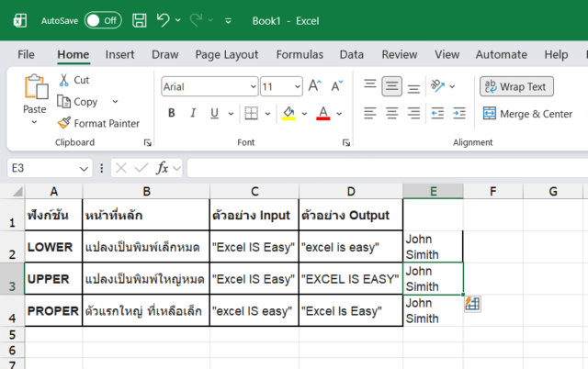
Task: Click Align Left icon
Action: (x=370, y=113)
